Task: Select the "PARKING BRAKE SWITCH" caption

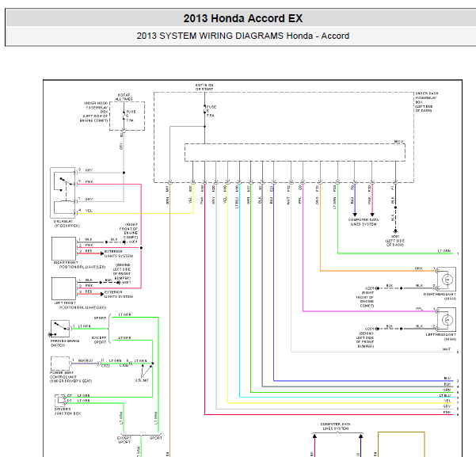Action: point(65,343)
